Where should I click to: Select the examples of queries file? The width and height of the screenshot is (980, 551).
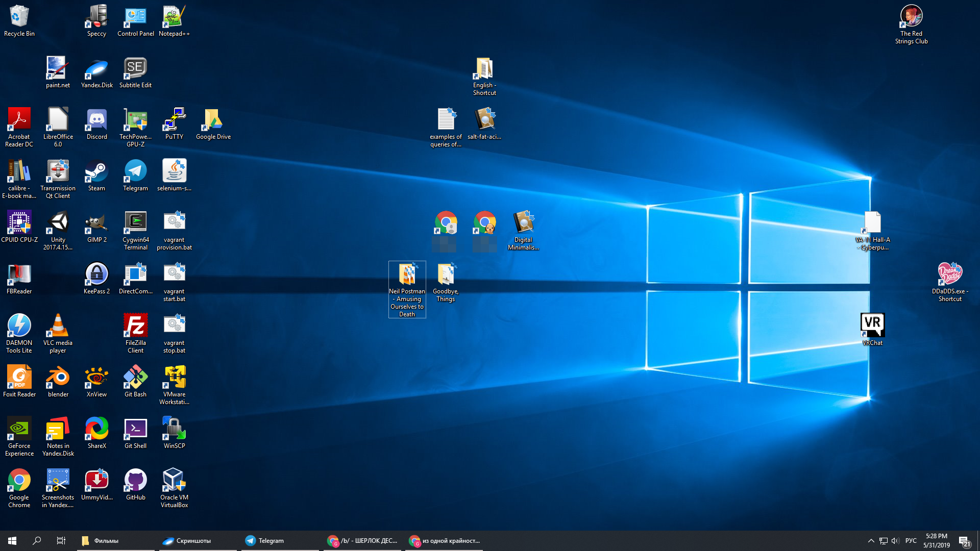coord(446,128)
